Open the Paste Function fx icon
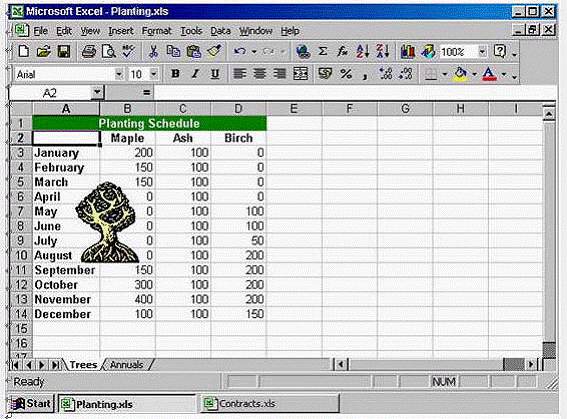The image size is (567, 419). [342, 52]
